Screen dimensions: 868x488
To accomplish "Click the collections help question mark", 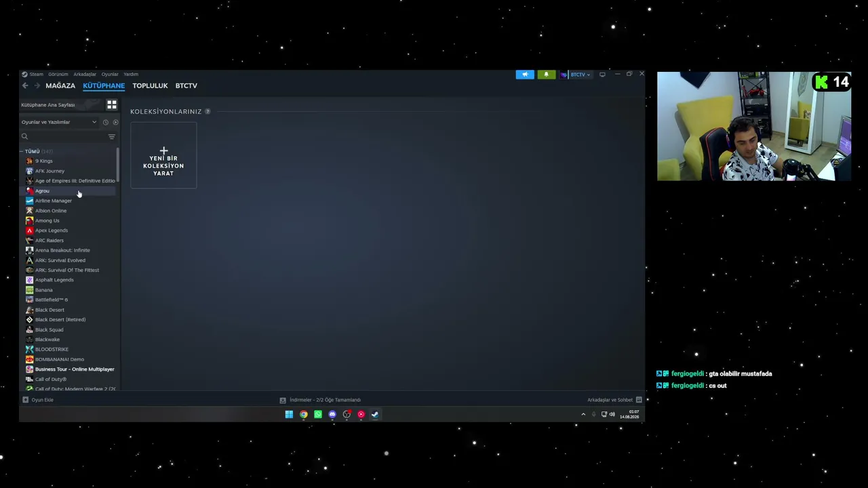I will tap(208, 111).
